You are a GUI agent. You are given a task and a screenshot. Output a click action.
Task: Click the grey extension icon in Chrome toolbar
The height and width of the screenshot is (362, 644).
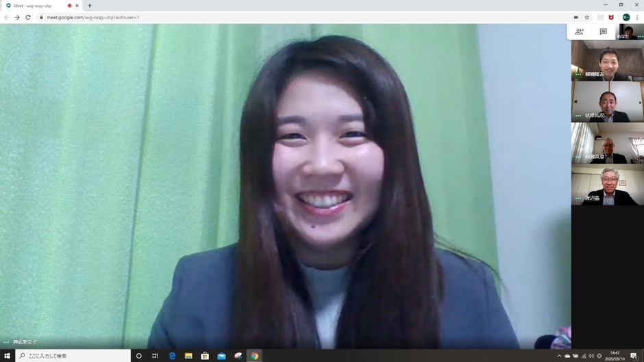600,17
